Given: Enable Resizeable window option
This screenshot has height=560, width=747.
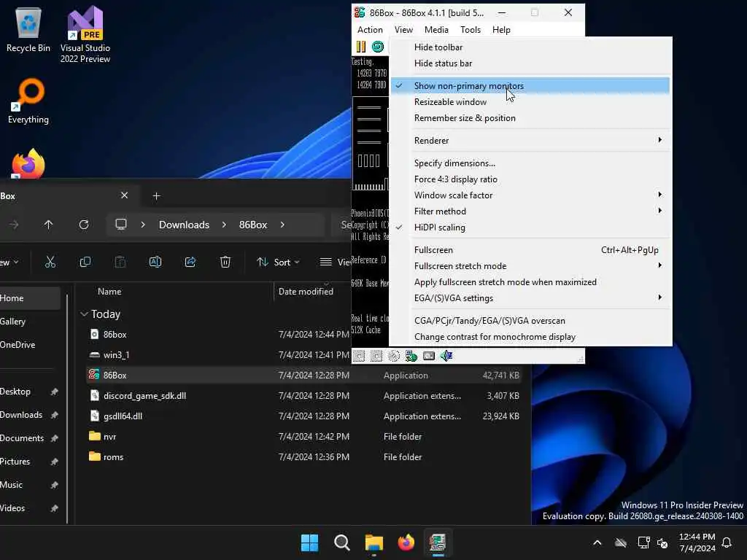Looking at the screenshot, I should coord(530,102).
